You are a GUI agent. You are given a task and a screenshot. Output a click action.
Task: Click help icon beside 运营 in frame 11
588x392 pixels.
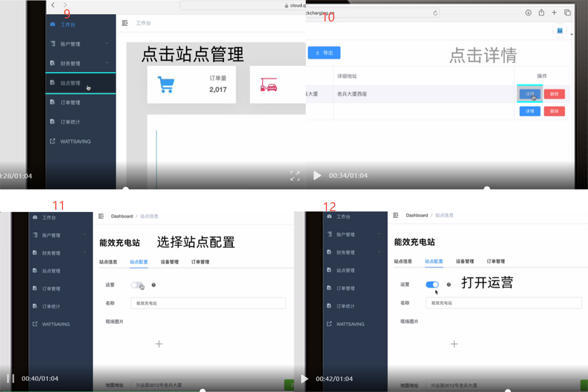pos(154,285)
